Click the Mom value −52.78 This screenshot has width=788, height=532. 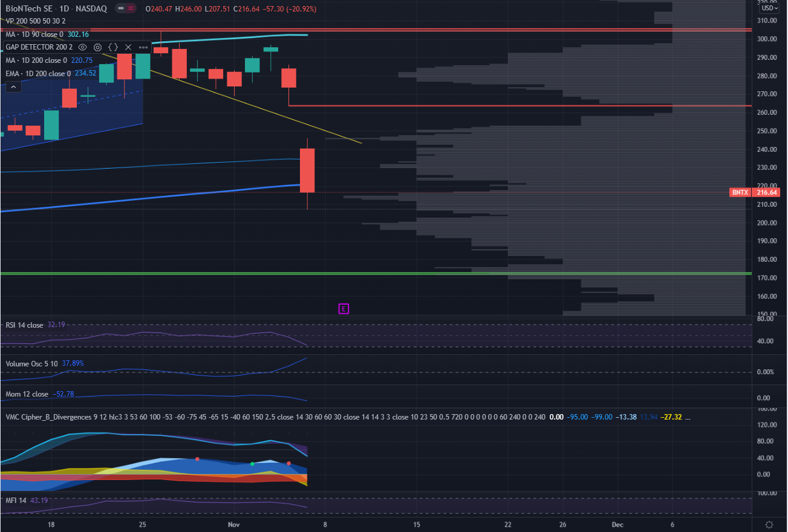pyautogui.click(x=63, y=394)
